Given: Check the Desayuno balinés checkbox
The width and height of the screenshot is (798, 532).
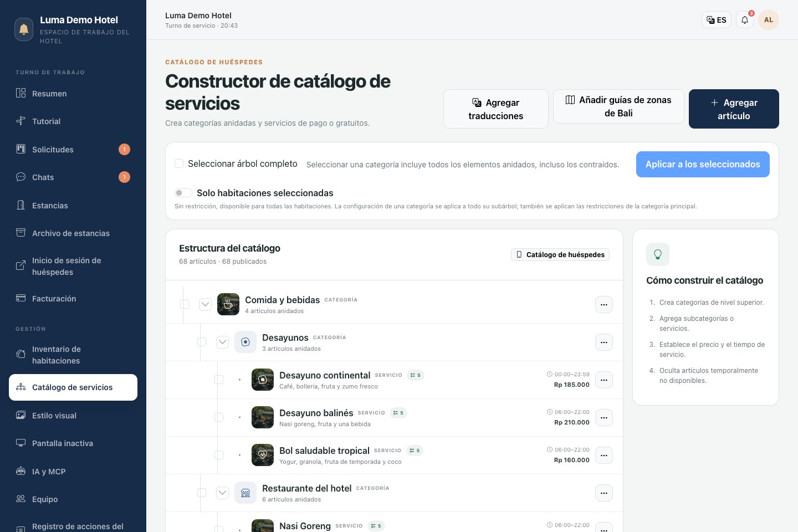Looking at the screenshot, I should point(219,417).
